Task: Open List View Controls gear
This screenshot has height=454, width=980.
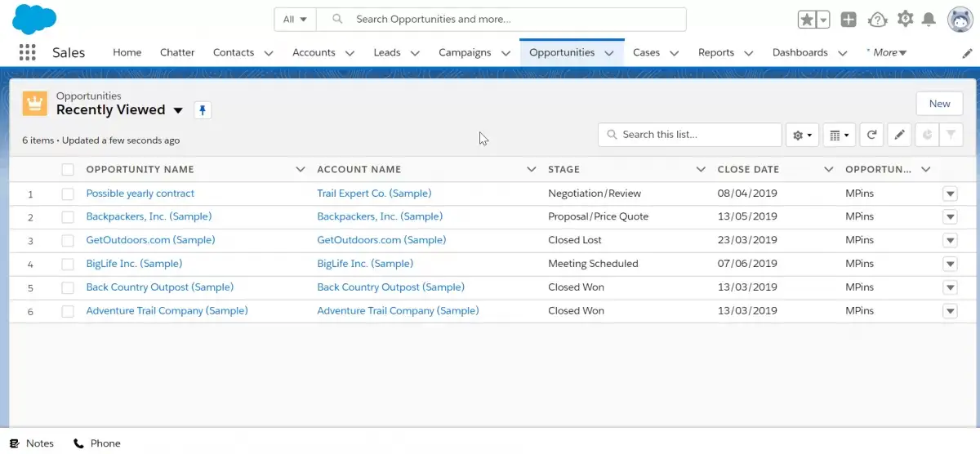Action: pyautogui.click(x=802, y=135)
